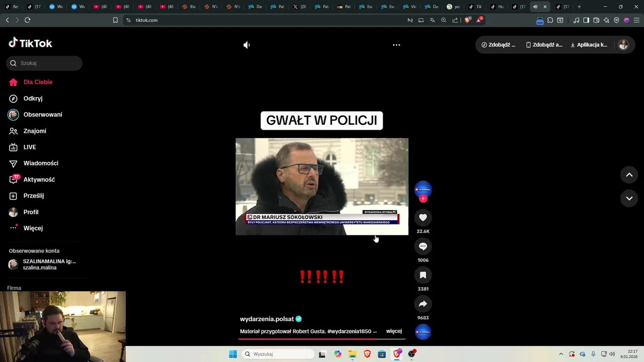The height and width of the screenshot is (362, 644).
Task: Bookmark this page in the address bar
Action: (115, 20)
